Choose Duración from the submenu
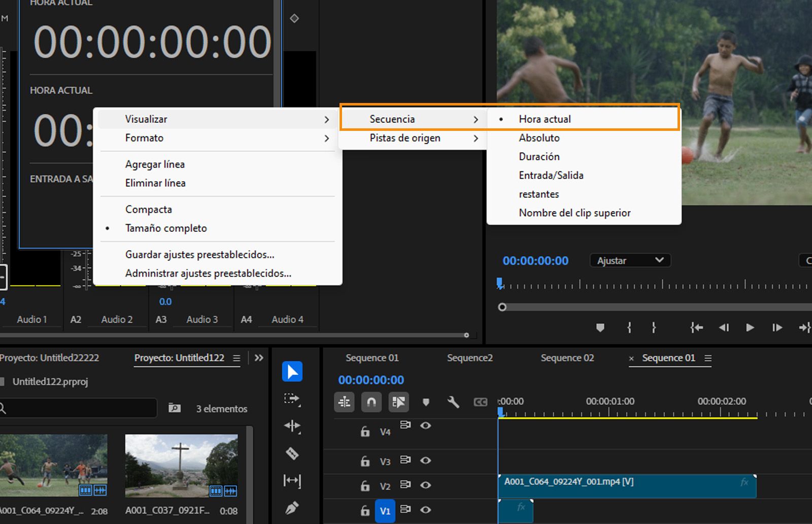812x524 pixels. [539, 157]
